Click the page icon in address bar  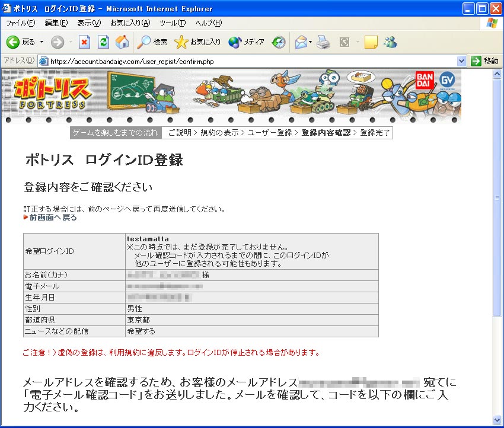pos(44,61)
